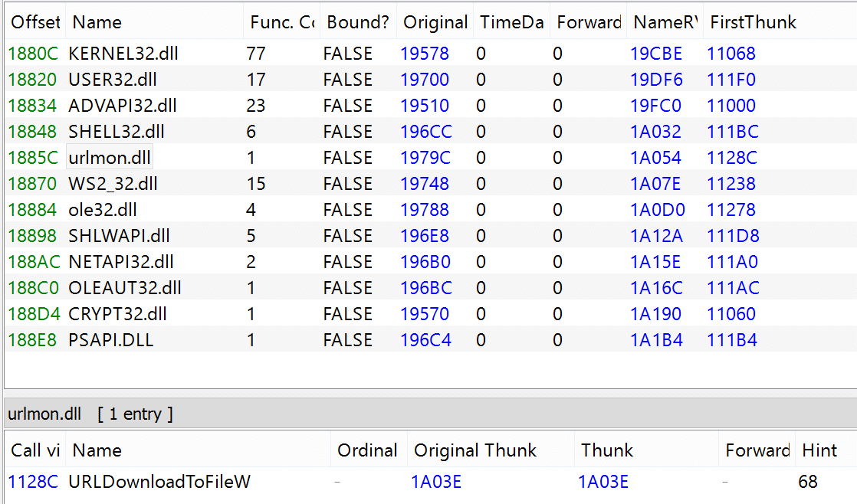857x504 pixels.
Task: Click NameRVA value 1A07E for WS2_32.dll
Action: [655, 184]
